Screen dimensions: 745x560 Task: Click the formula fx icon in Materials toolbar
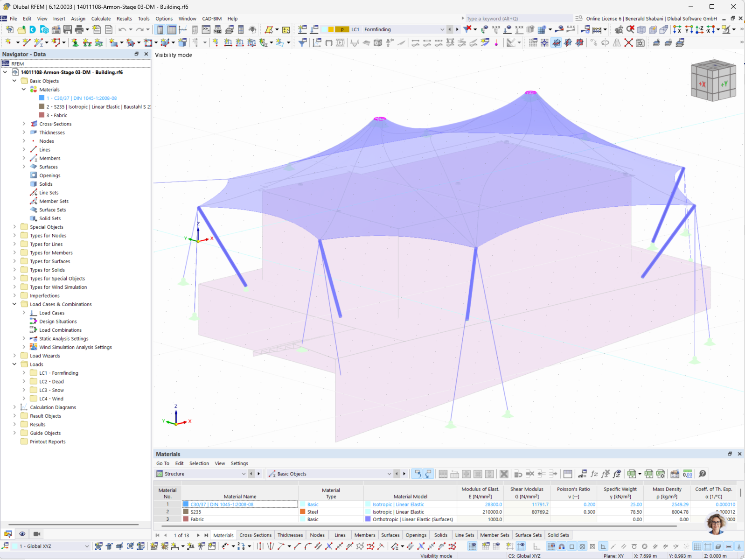click(594, 474)
